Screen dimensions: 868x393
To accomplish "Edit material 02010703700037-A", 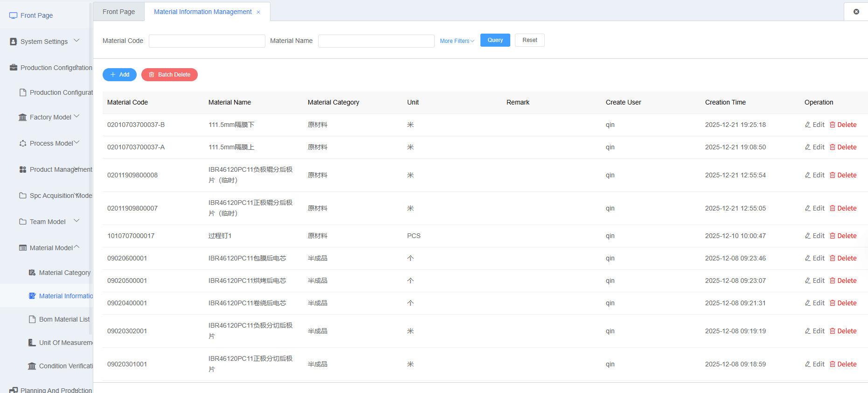I will [x=814, y=147].
